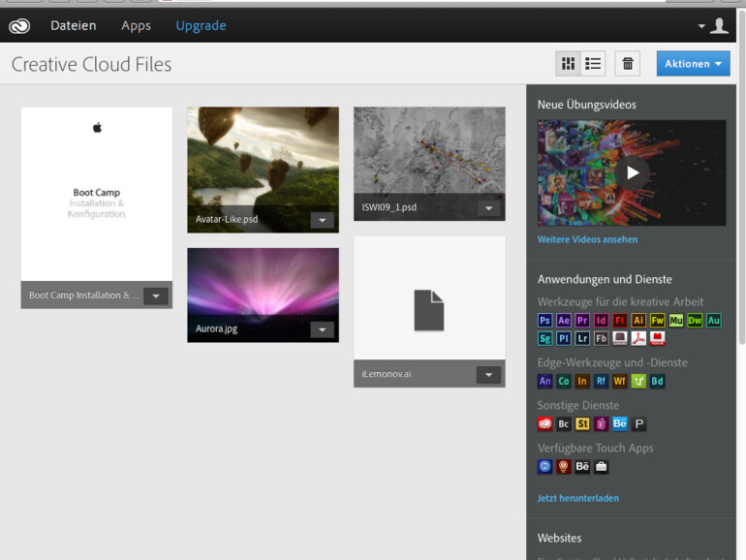This screenshot has width=746, height=560.
Task: Open the Ideas lightbulb touch app icon
Action: [563, 466]
